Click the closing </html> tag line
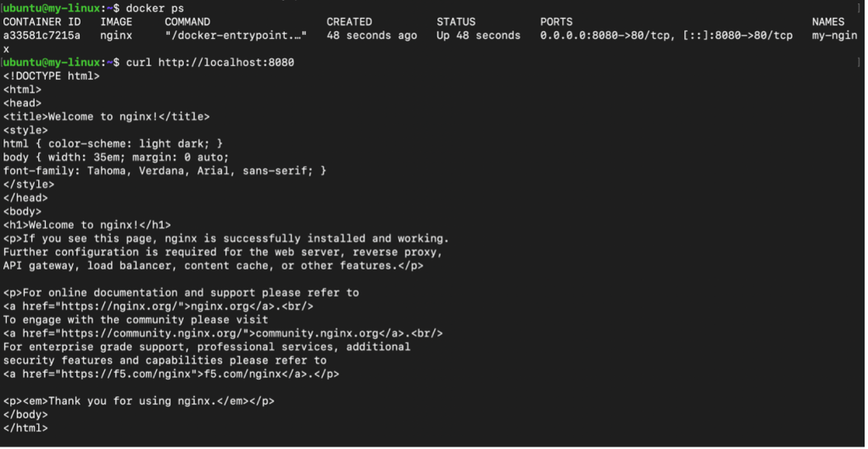This screenshot has height=449, width=868. point(25,429)
